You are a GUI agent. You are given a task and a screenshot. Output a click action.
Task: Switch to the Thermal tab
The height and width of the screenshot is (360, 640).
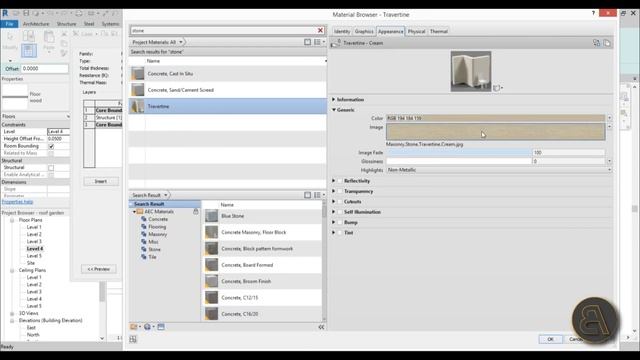click(439, 31)
